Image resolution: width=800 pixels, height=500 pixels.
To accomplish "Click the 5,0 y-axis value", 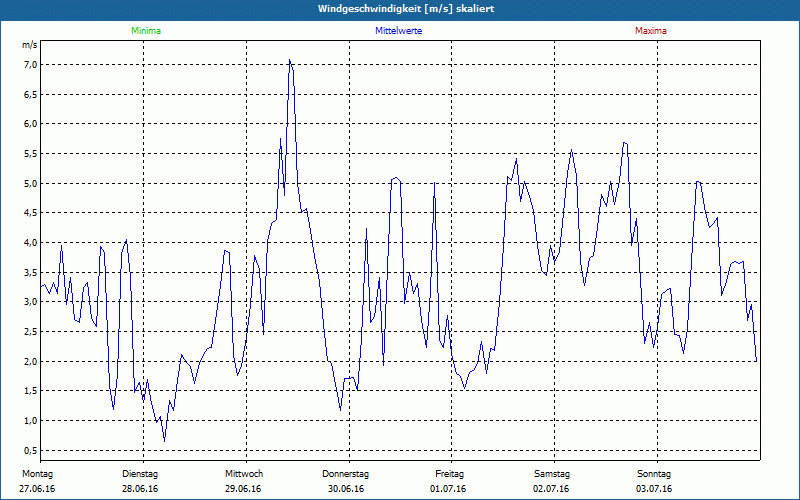I will tap(30, 183).
